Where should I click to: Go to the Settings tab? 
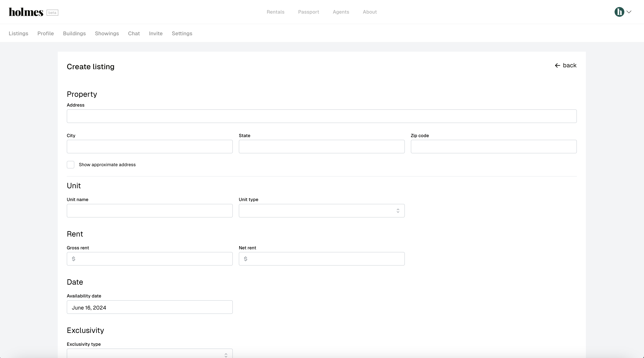[182, 34]
